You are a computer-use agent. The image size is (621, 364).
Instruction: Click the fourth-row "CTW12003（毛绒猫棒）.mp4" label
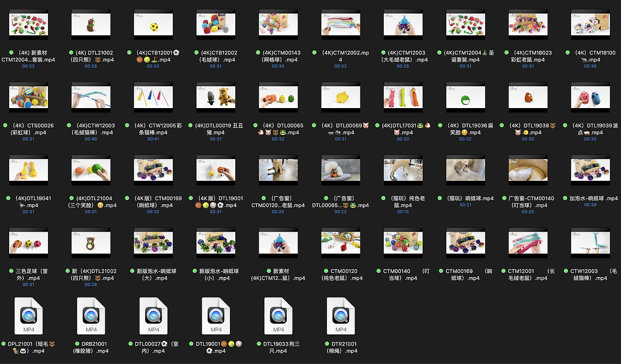click(x=590, y=274)
